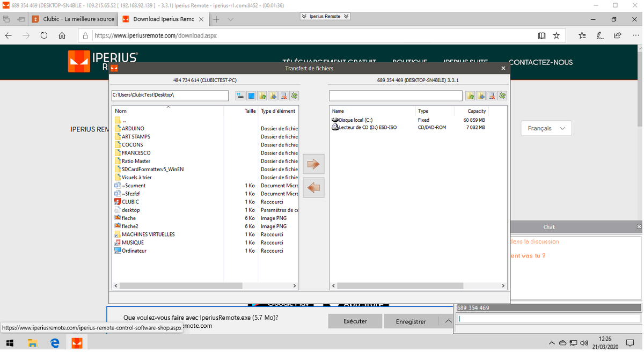The width and height of the screenshot is (644, 352).
Task: Click the send-to-remote right arrow button
Action: tap(313, 164)
